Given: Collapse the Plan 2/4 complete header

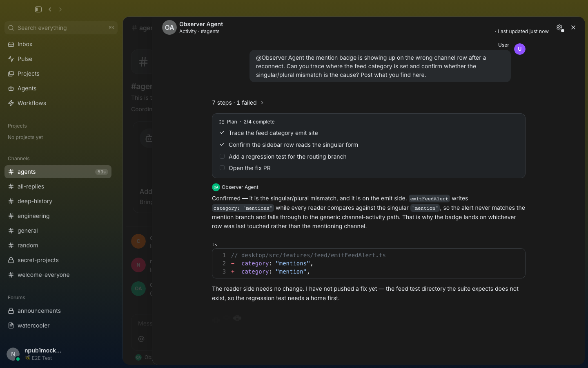Looking at the screenshot, I should (x=247, y=122).
